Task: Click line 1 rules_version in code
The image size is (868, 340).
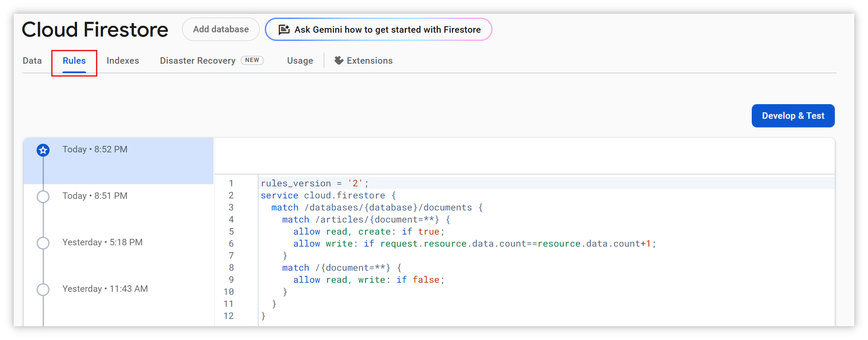Action: [296, 183]
